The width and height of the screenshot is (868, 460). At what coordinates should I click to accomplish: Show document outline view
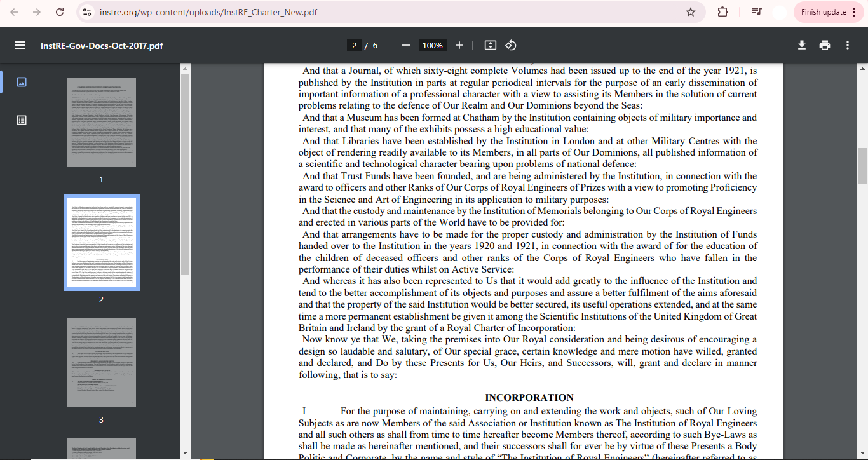point(21,119)
